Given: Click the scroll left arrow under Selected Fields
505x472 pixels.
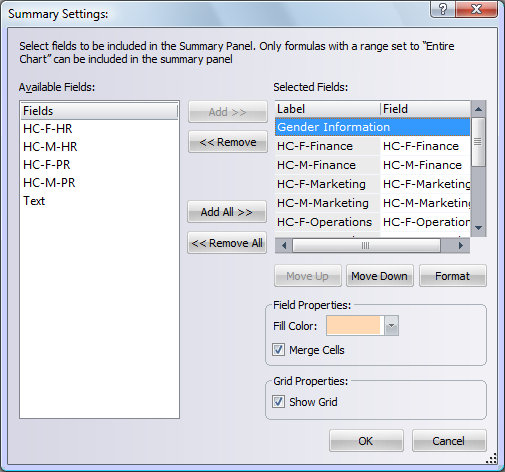Looking at the screenshot, I should click(x=284, y=246).
